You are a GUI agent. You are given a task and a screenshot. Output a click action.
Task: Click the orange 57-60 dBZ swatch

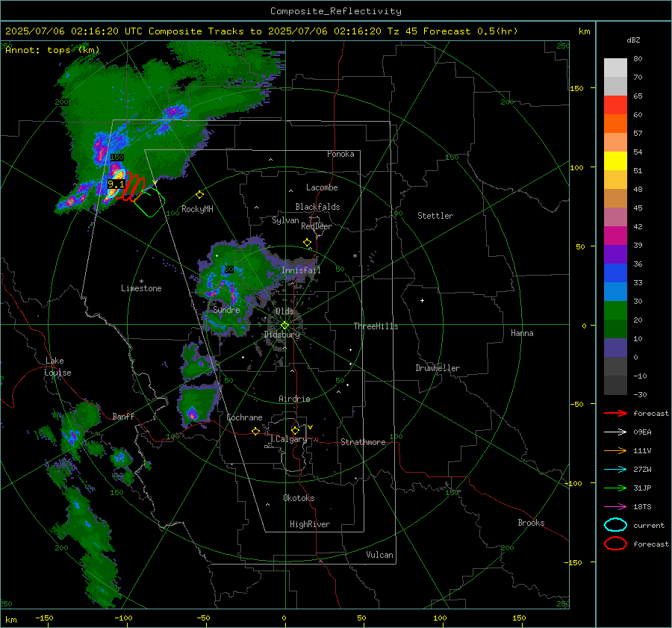tap(615, 124)
